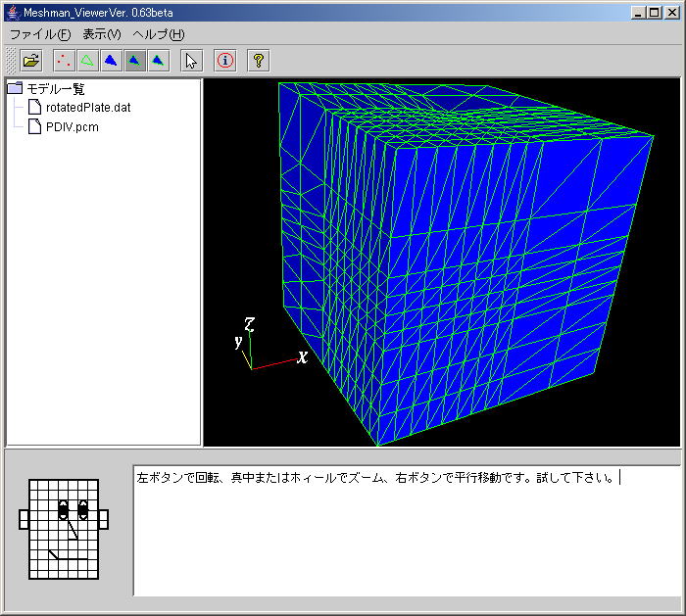Click the folder icon of モデル一覧
This screenshot has height=616, width=686.
pyautogui.click(x=16, y=88)
